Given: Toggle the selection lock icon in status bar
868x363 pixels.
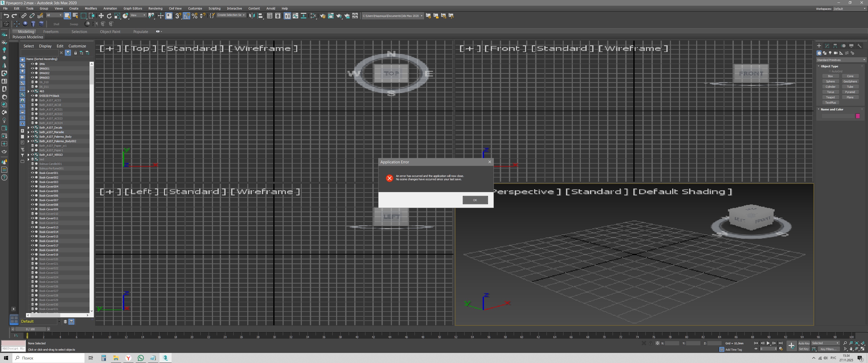Looking at the screenshot, I should [651, 343].
